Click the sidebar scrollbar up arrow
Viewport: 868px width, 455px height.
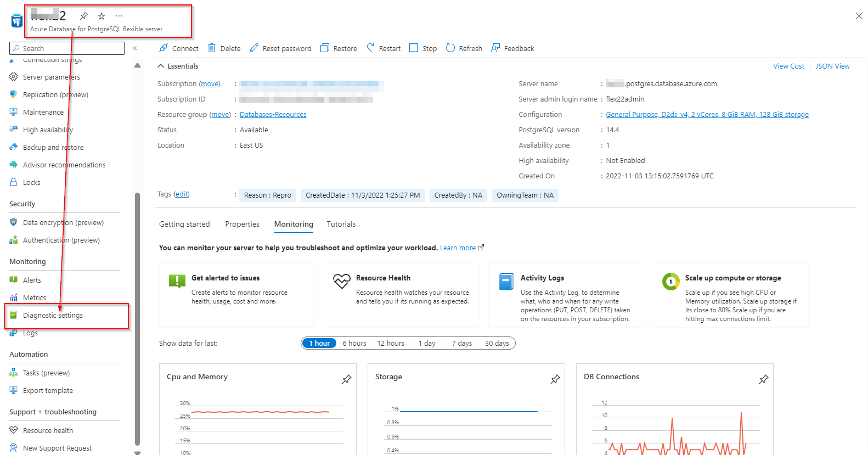[x=137, y=65]
